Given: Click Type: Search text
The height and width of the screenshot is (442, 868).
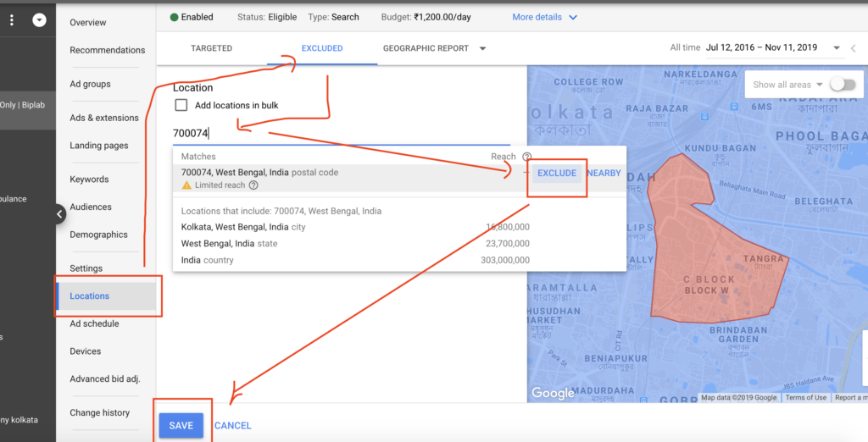Looking at the screenshot, I should [x=333, y=17].
